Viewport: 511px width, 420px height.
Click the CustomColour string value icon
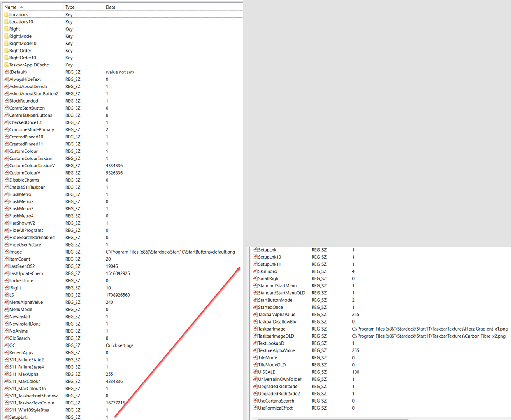[6, 151]
